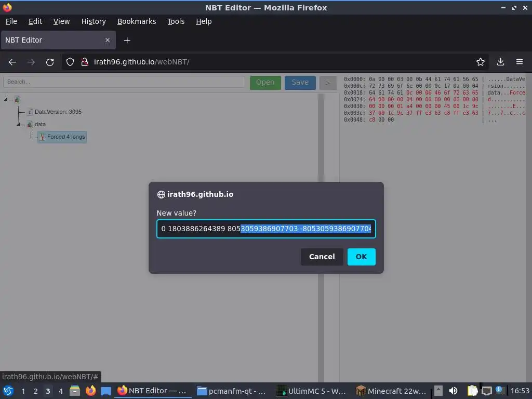Click the network tray icon
This screenshot has width=532, height=399.
[486, 391]
